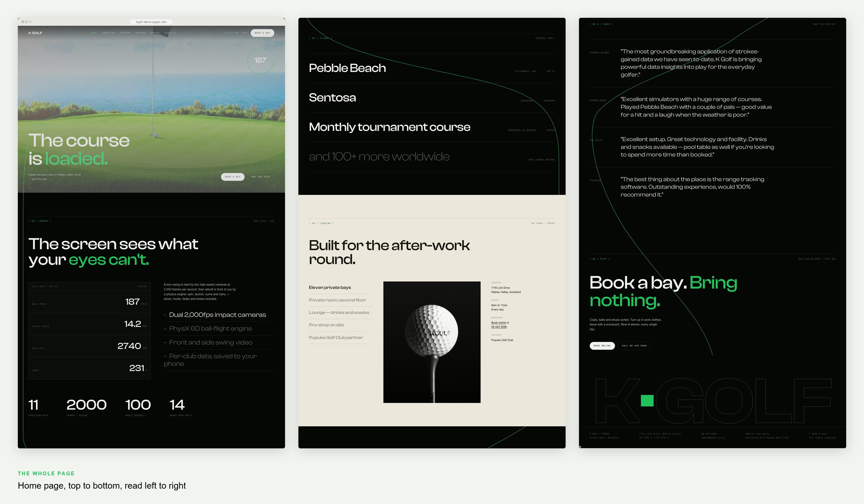Image resolution: width=864 pixels, height=504 pixels.
Task: Open the Pebble Beach course row
Action: point(432,68)
